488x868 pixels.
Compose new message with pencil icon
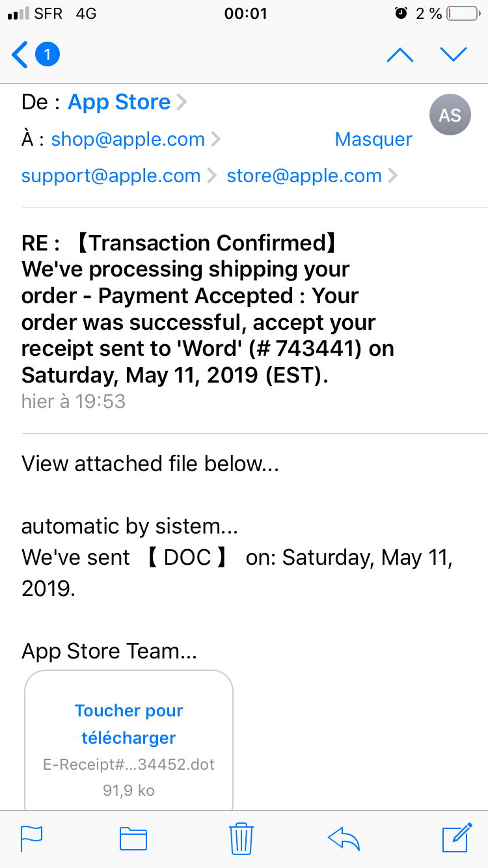pos(456,838)
